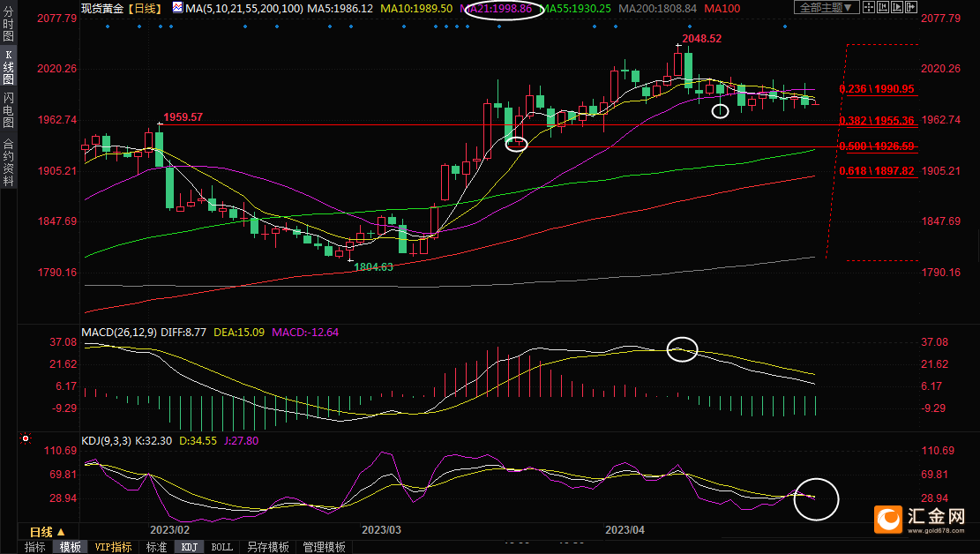Click the MA10:1989.50 value
980x554 pixels.
416,8
